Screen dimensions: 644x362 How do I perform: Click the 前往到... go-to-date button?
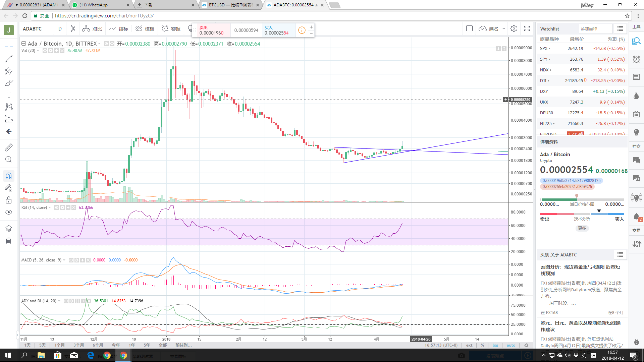coord(183,345)
